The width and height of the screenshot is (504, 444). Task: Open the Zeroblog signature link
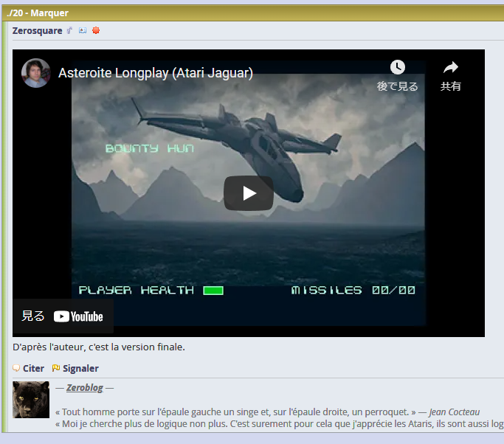pyautogui.click(x=85, y=388)
